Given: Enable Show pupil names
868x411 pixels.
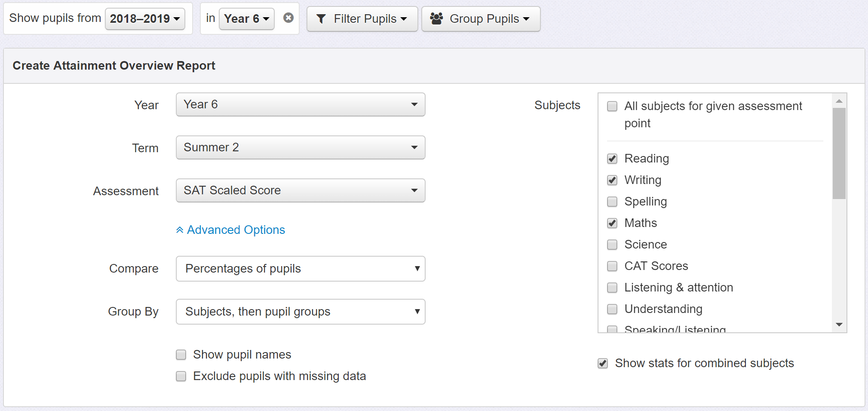Looking at the screenshot, I should pyautogui.click(x=181, y=355).
